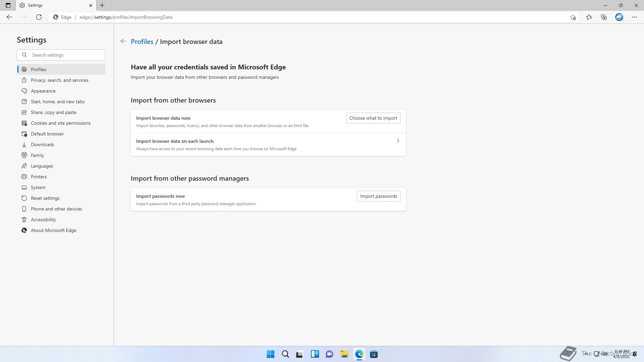Open the Widgets taskbar icon
The image size is (644, 362).
pos(315,354)
